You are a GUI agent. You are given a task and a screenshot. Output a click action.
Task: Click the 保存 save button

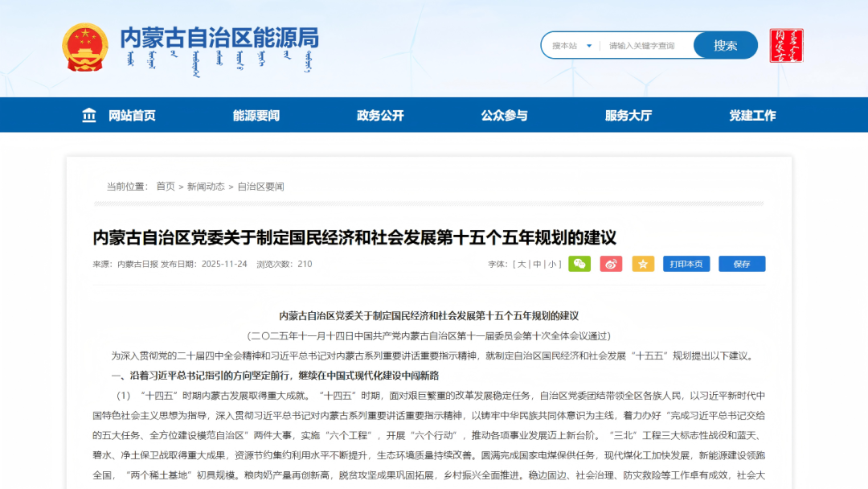coord(742,264)
